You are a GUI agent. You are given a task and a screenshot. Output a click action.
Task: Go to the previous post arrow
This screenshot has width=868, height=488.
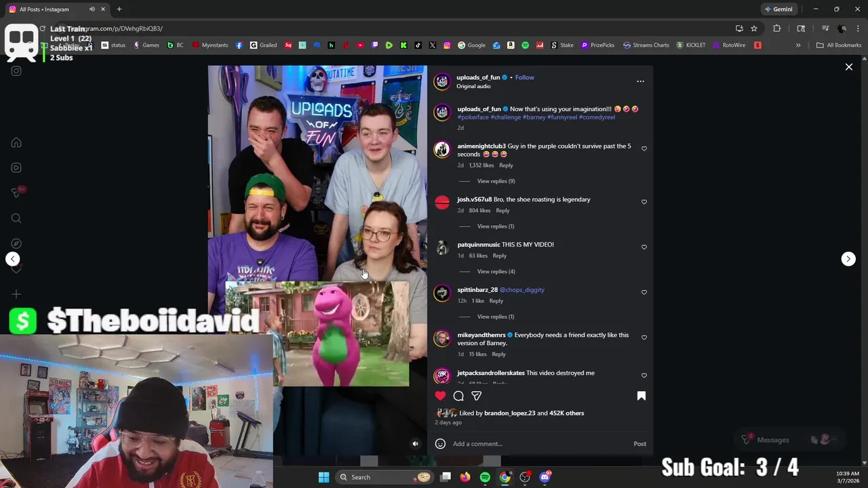point(13,259)
